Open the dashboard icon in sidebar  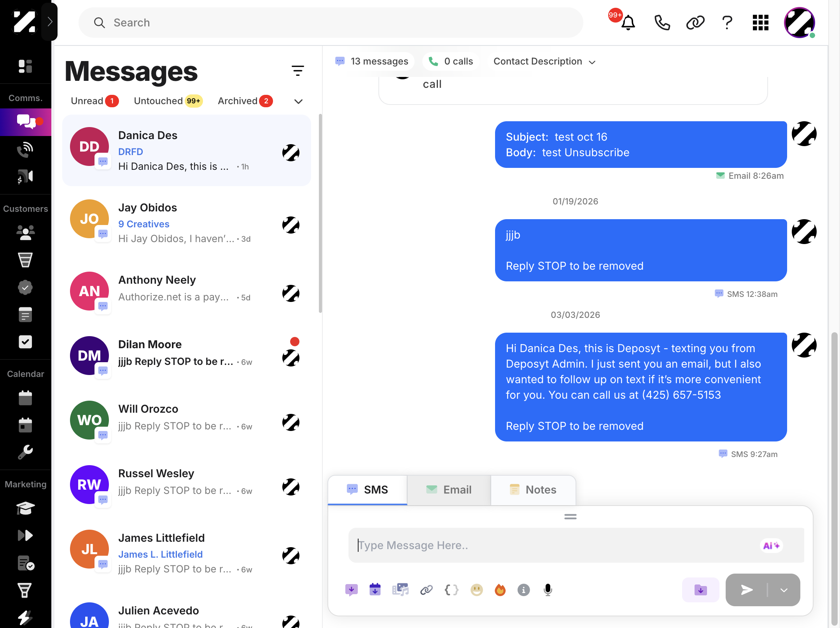pos(25,66)
